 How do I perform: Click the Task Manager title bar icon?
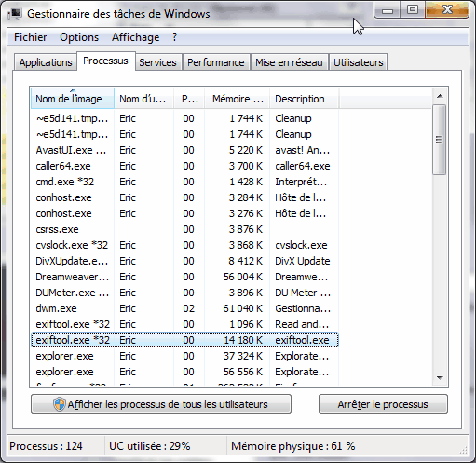click(x=15, y=14)
